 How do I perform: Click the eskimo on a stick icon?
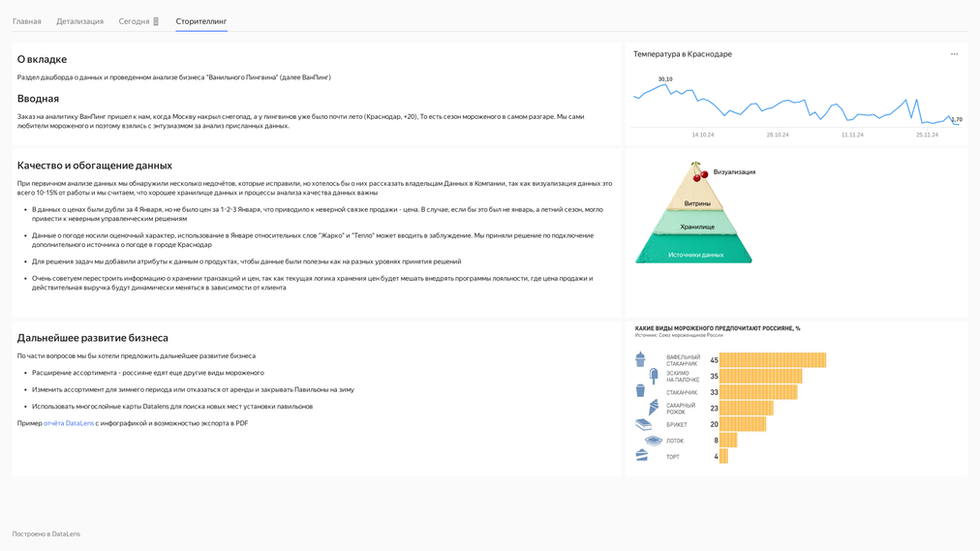[x=654, y=376]
